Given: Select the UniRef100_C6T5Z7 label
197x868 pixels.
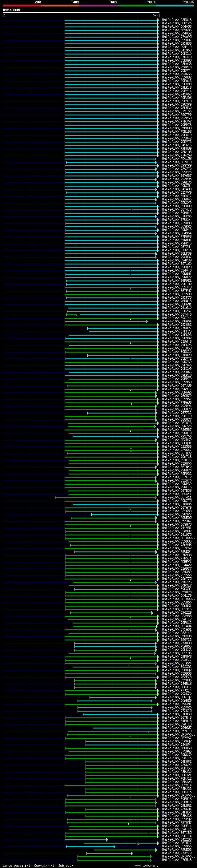Looking at the screenshot, I should click(177, 843).
